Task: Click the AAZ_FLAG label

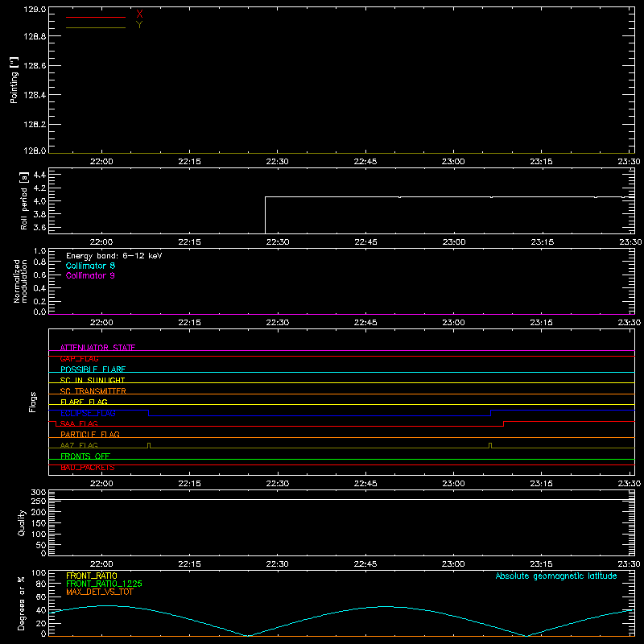Action: click(79, 445)
